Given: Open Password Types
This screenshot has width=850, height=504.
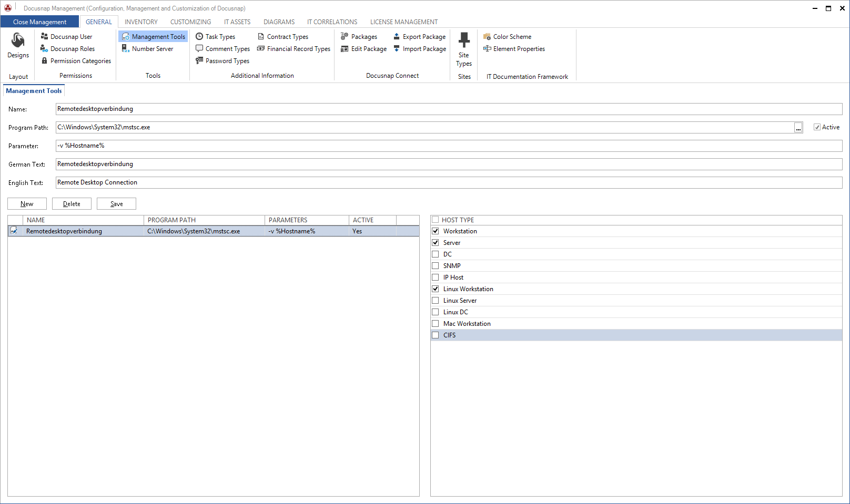Looking at the screenshot, I should [x=222, y=61].
